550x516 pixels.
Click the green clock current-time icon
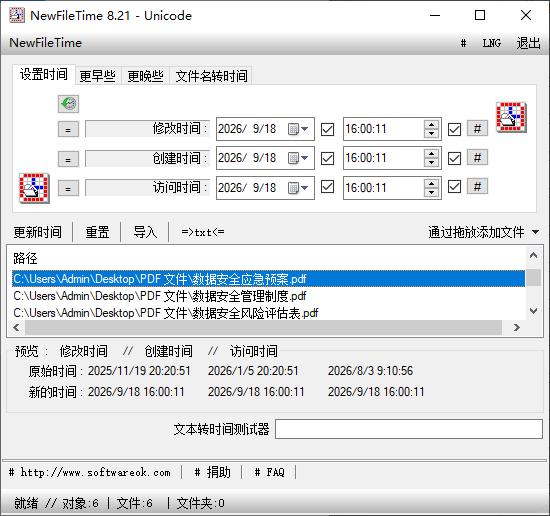68,104
